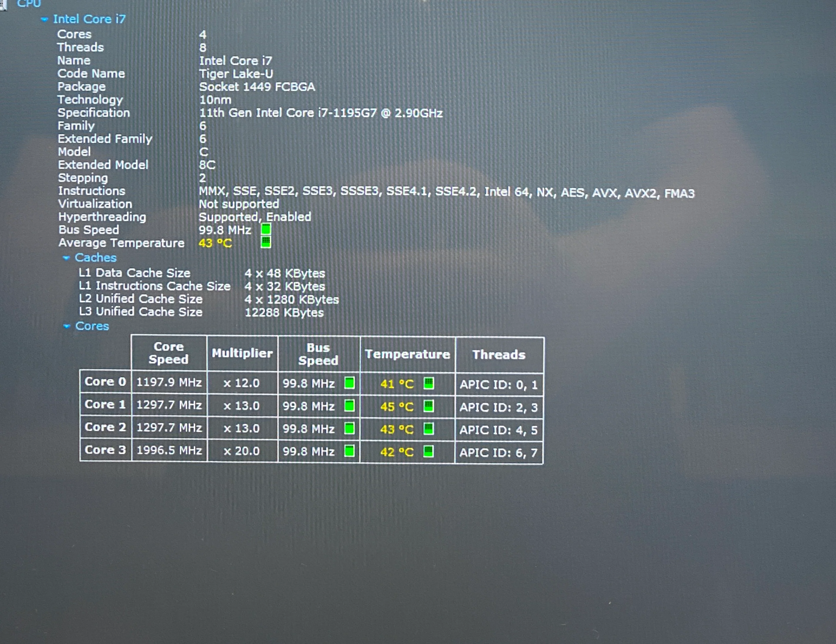Click the L1 Data Cache Size label
Screen dimensions: 836x644
134,273
